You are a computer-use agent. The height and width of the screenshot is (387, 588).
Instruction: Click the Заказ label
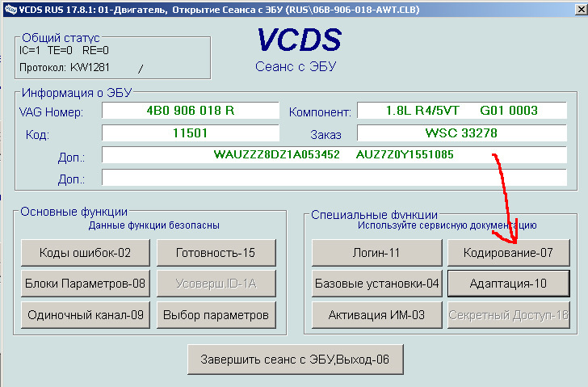(x=325, y=135)
